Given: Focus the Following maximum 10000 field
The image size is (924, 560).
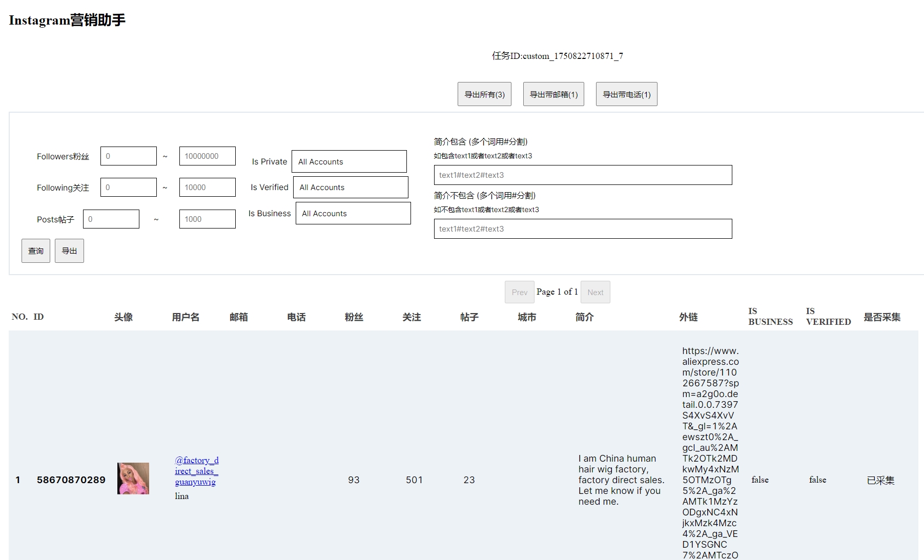Looking at the screenshot, I should [208, 188].
